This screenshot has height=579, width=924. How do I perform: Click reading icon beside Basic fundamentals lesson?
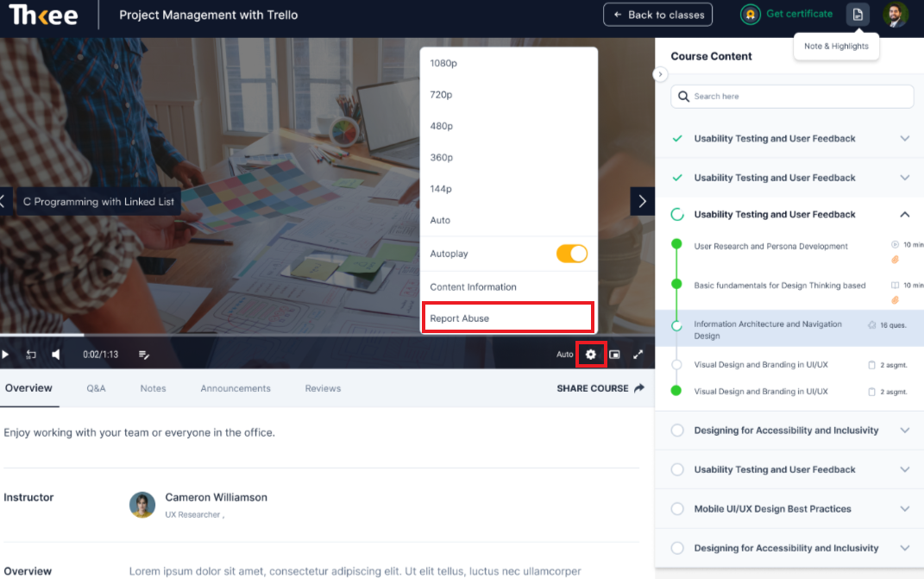[896, 286]
